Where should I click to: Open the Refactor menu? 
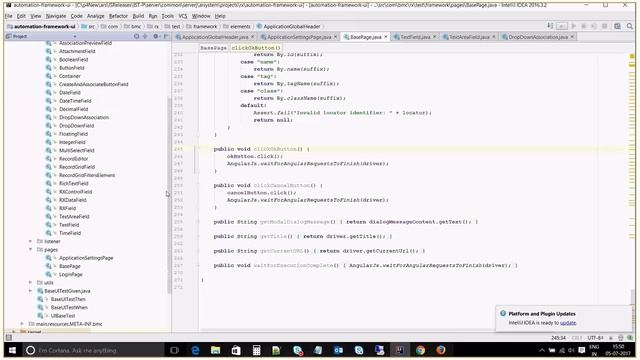pyautogui.click(x=118, y=16)
